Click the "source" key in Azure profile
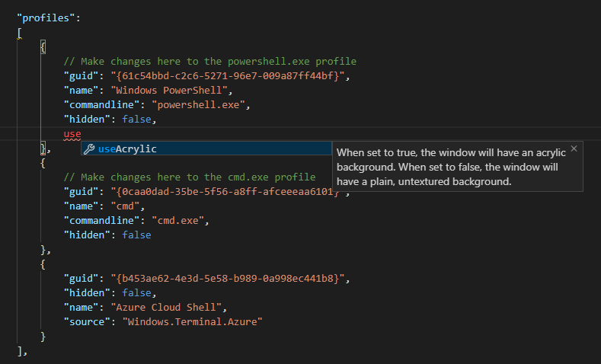 point(87,322)
